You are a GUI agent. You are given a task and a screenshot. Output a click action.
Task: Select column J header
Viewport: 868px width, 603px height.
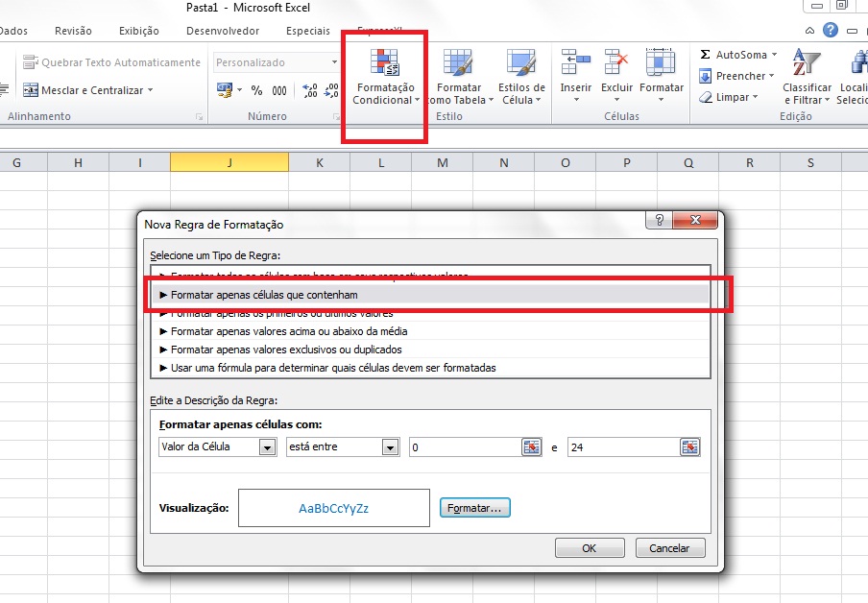[x=229, y=163]
